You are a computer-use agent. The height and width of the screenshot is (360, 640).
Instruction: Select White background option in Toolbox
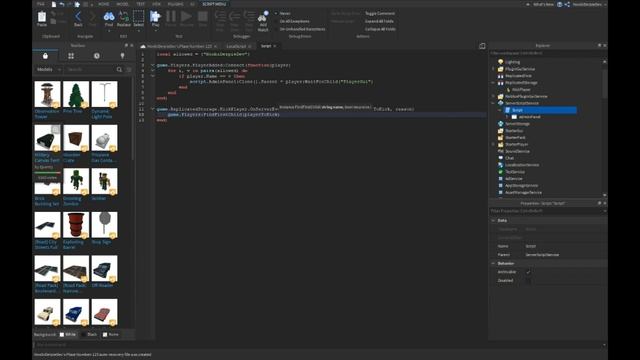click(68, 335)
